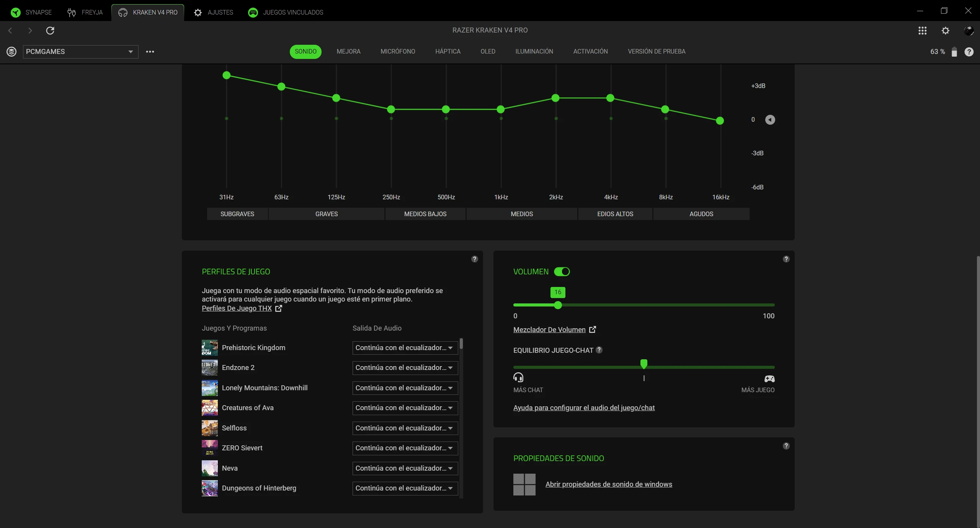The height and width of the screenshot is (528, 980).
Task: Refresh the device page
Action: pyautogui.click(x=50, y=31)
